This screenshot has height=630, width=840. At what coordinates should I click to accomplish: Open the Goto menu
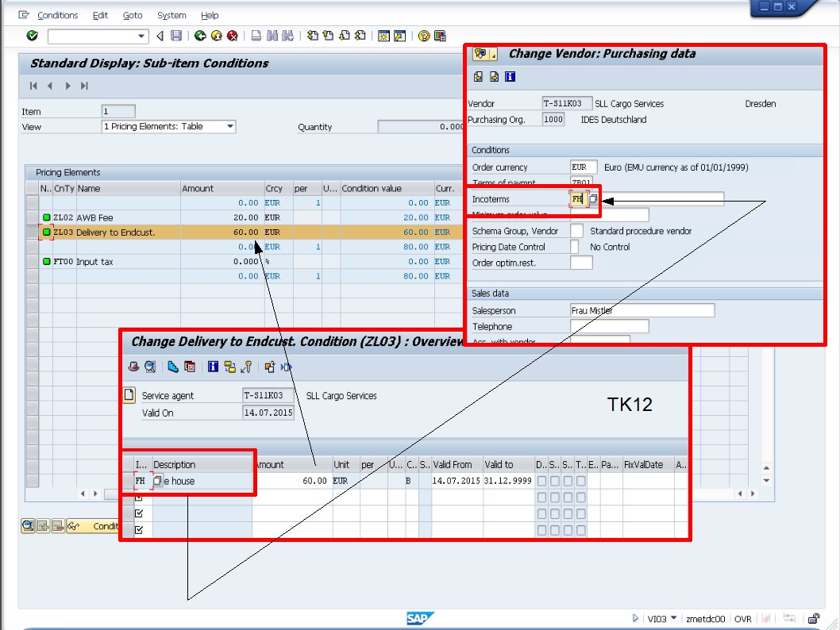132,15
